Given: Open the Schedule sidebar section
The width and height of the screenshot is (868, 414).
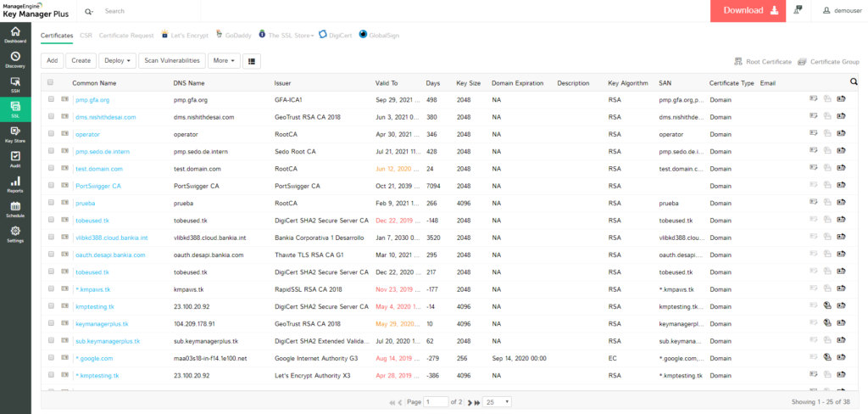Looking at the screenshot, I should pos(15,209).
